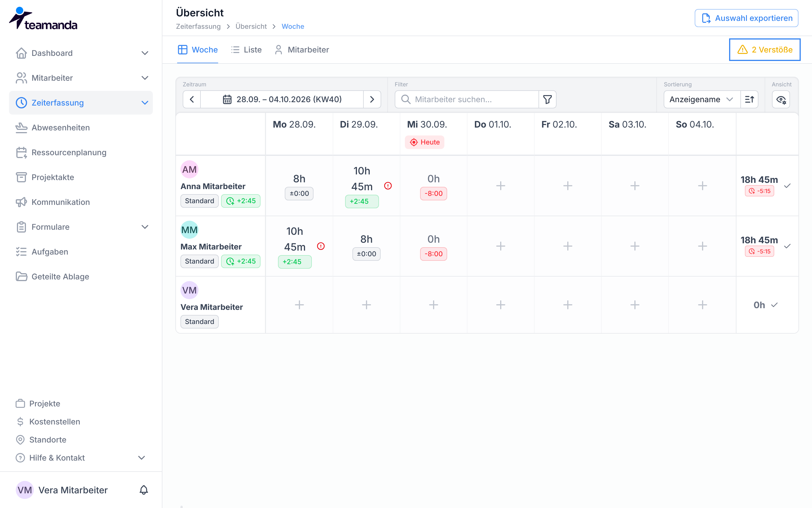The image size is (812, 508).
Task: Switch to the Mitarbeiter view tab
Action: click(302, 50)
